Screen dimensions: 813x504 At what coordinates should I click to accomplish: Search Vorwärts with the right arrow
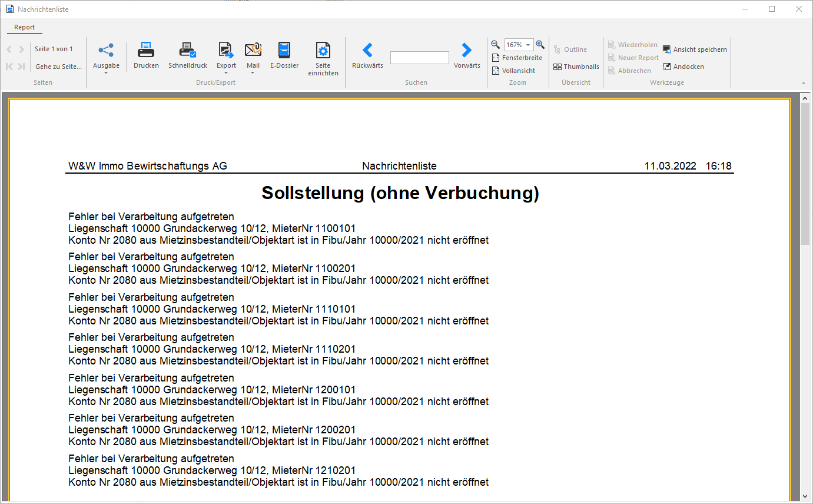(467, 50)
